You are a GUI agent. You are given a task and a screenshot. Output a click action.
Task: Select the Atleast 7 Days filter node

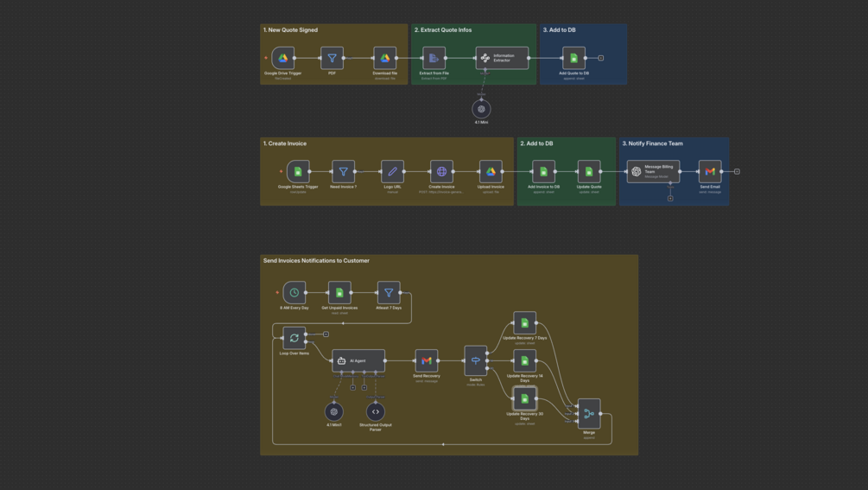(x=389, y=292)
